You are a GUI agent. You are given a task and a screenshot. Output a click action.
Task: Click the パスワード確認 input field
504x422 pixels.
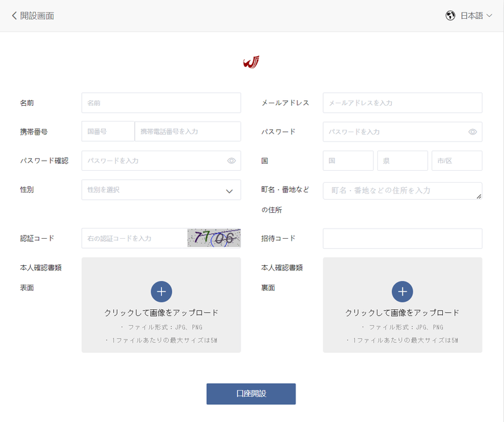click(x=161, y=161)
